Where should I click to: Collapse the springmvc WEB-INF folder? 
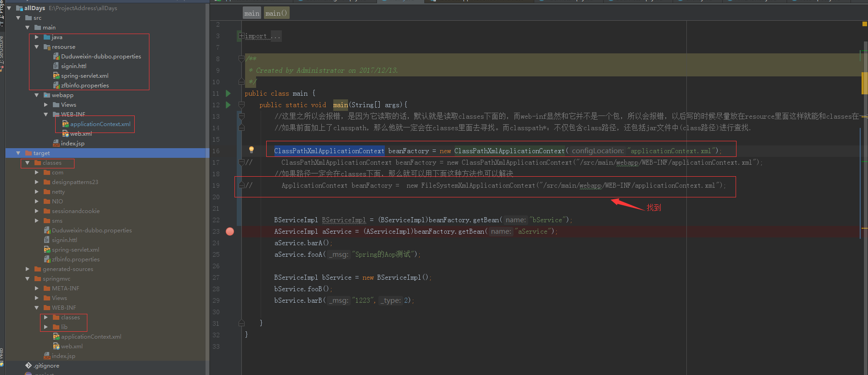pyautogui.click(x=36, y=307)
